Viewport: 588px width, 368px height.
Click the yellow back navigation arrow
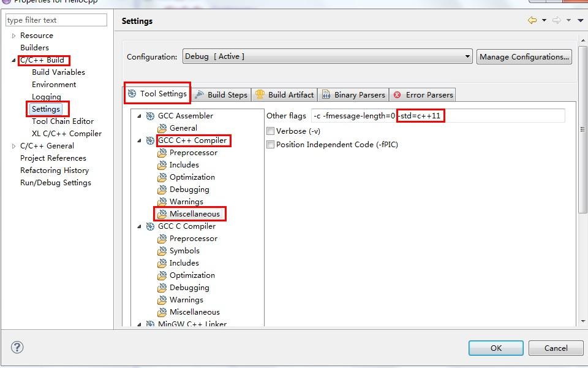(x=532, y=20)
